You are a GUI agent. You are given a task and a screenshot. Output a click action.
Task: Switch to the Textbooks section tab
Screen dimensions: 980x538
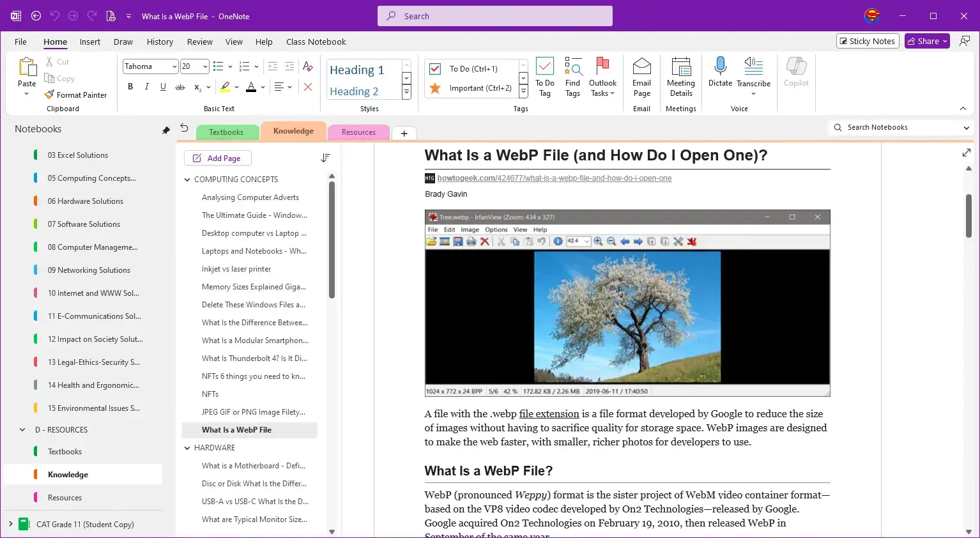click(x=226, y=132)
